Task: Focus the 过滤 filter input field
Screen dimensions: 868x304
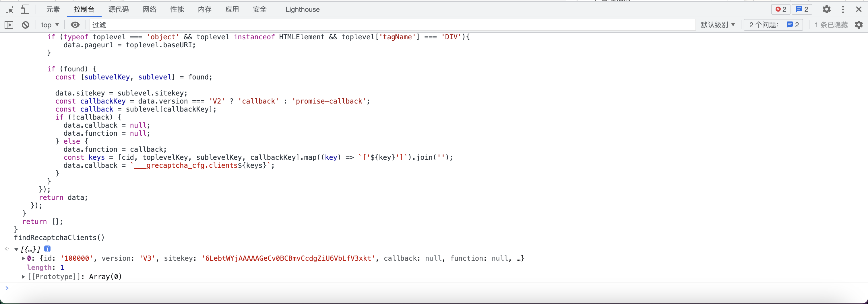Action: tap(392, 25)
